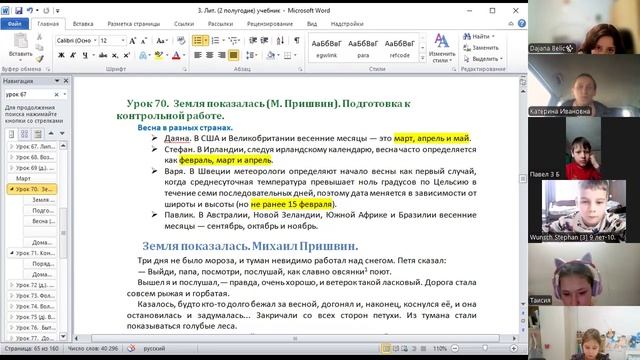Go to next search result arrow

62,133
